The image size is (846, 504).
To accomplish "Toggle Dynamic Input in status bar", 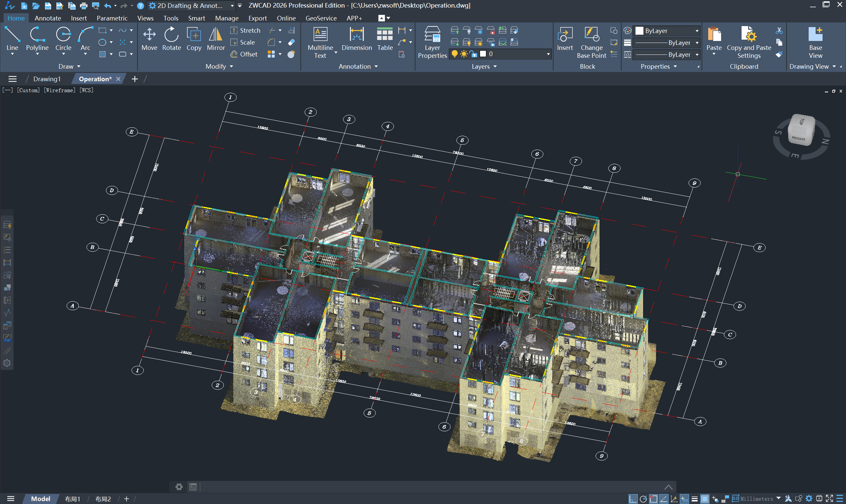I will [684, 499].
